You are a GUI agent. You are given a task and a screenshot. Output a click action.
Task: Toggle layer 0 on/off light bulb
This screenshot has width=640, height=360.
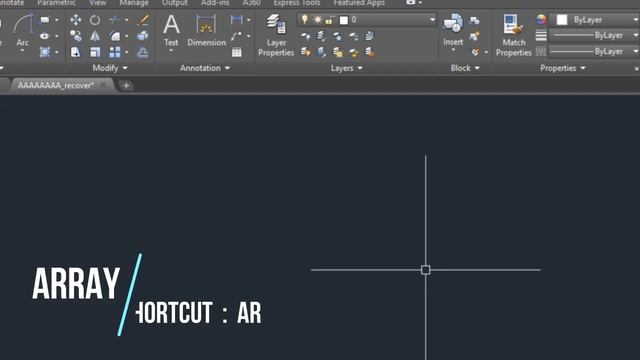tap(304, 20)
